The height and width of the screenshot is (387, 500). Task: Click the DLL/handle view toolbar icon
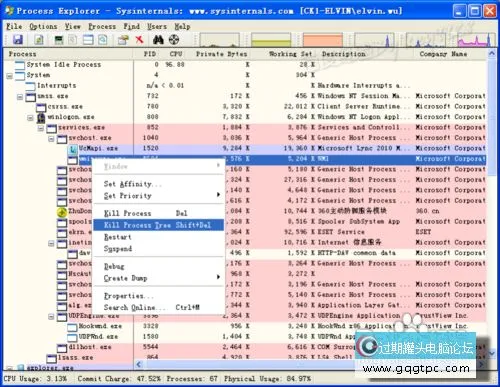[103, 40]
